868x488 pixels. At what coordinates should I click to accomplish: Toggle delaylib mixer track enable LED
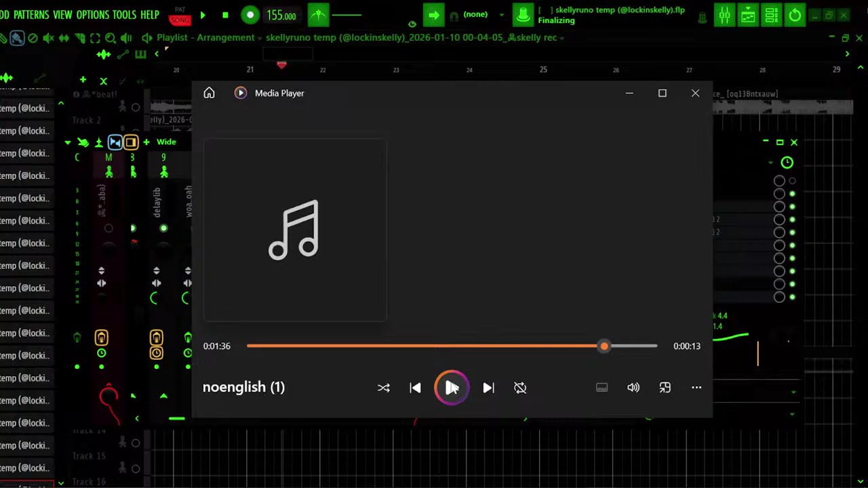[163, 228]
